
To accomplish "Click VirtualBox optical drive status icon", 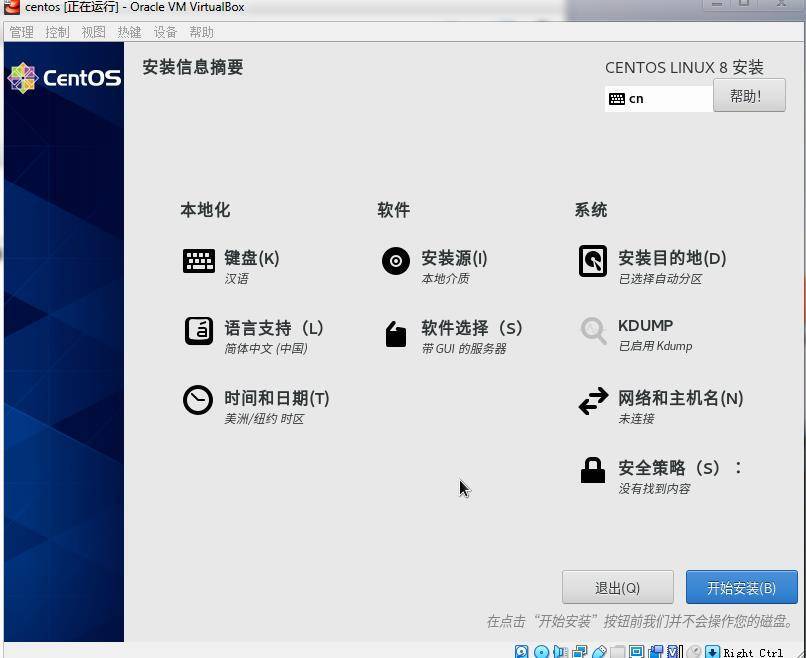I will pos(541,651).
